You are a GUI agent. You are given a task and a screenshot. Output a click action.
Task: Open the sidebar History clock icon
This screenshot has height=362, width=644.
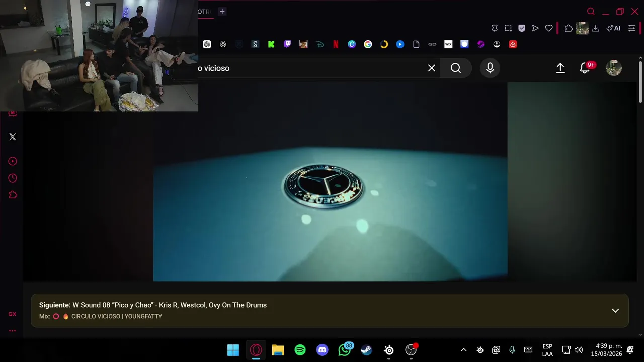(x=13, y=178)
